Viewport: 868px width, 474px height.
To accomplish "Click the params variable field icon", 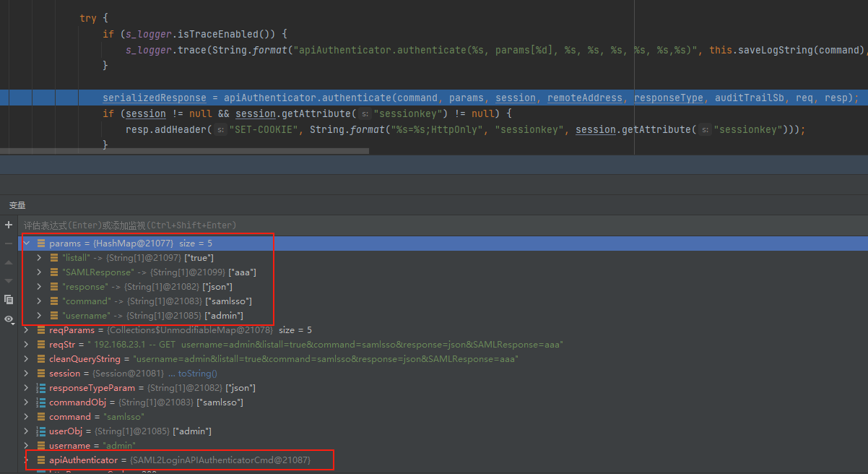I will [41, 244].
